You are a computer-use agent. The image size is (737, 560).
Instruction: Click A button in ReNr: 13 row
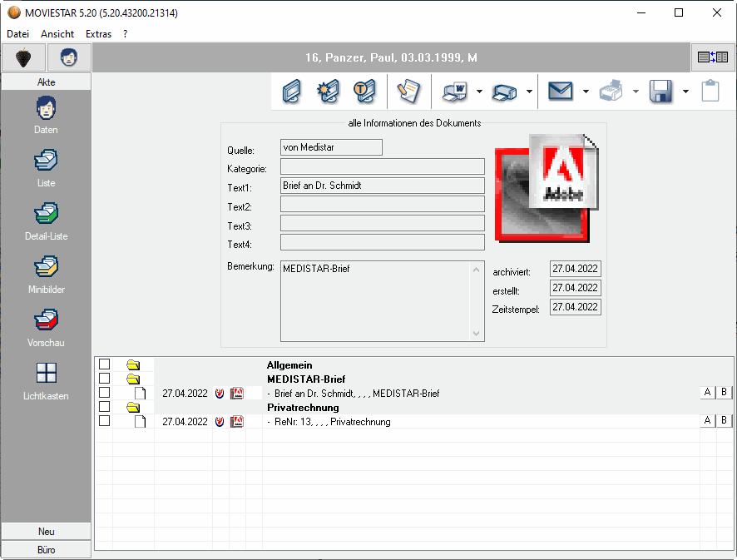707,420
